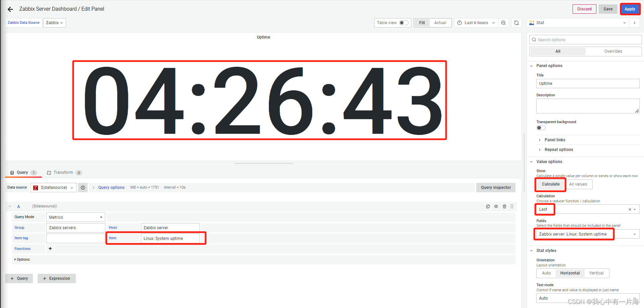
Task: Click the Save button
Action: coord(608,9)
